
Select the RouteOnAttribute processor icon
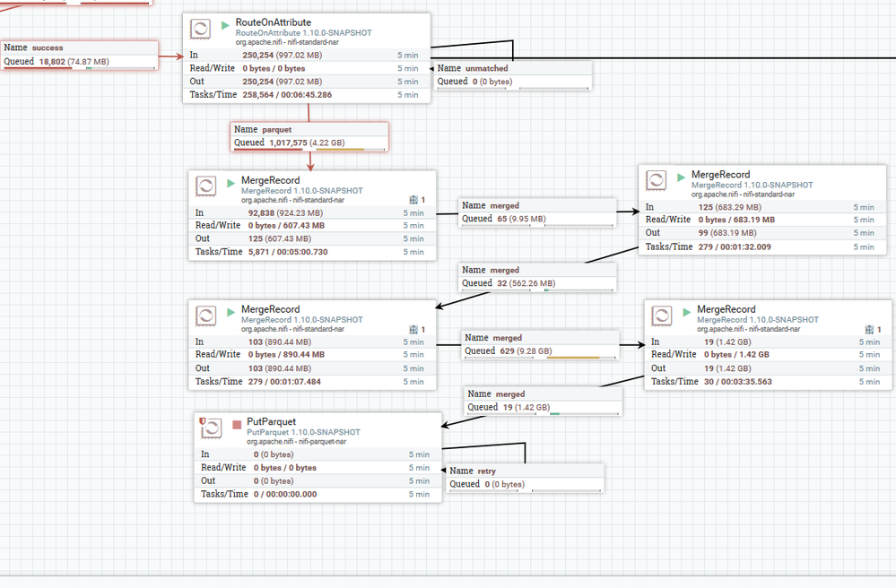200,29
